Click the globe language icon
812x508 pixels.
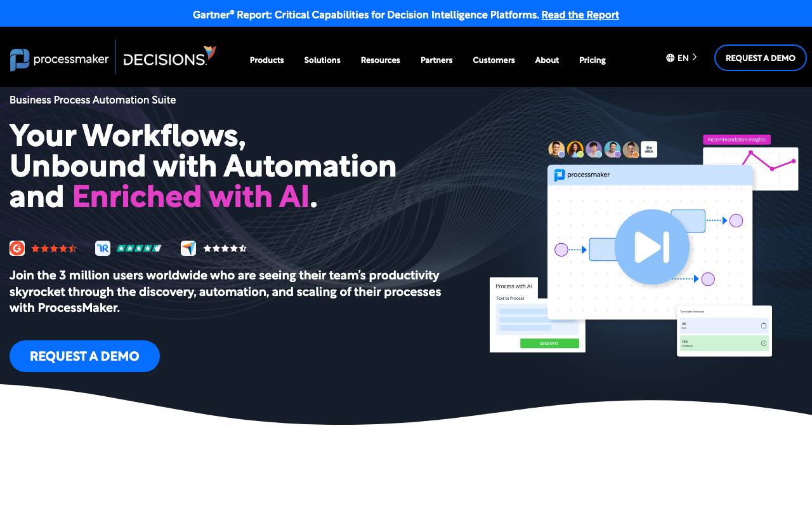pos(670,58)
